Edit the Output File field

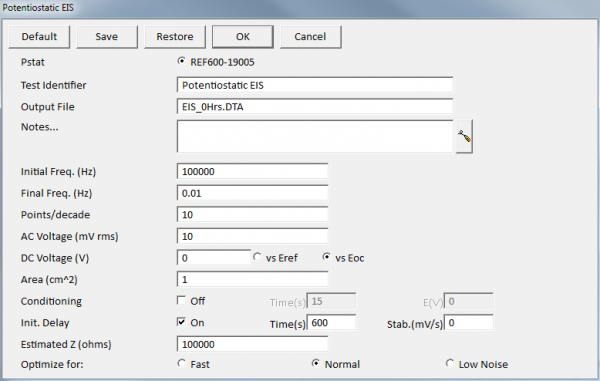[x=315, y=107]
